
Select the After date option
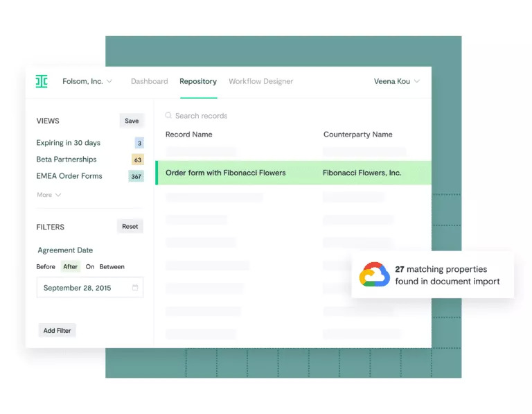tap(70, 266)
